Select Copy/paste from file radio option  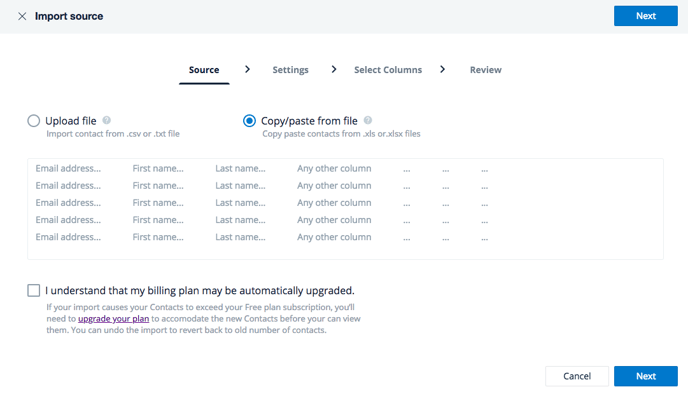coord(249,121)
